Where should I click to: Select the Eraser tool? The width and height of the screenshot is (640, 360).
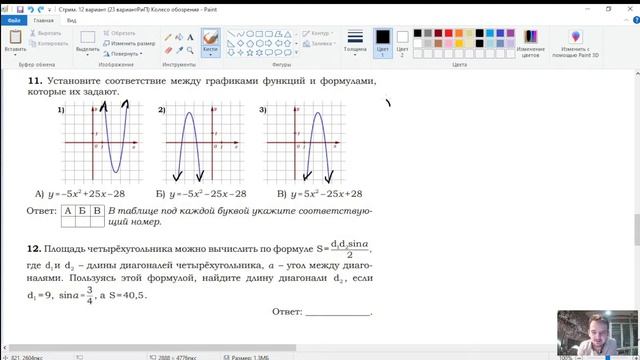coord(168,50)
